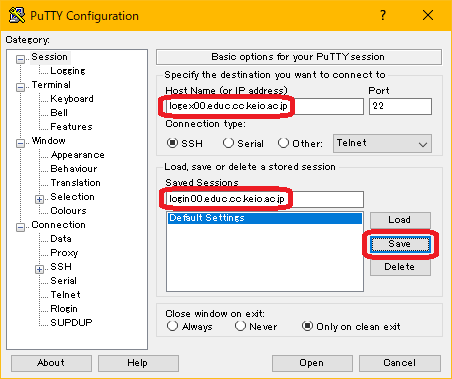Open the Bell settings category

click(x=59, y=113)
